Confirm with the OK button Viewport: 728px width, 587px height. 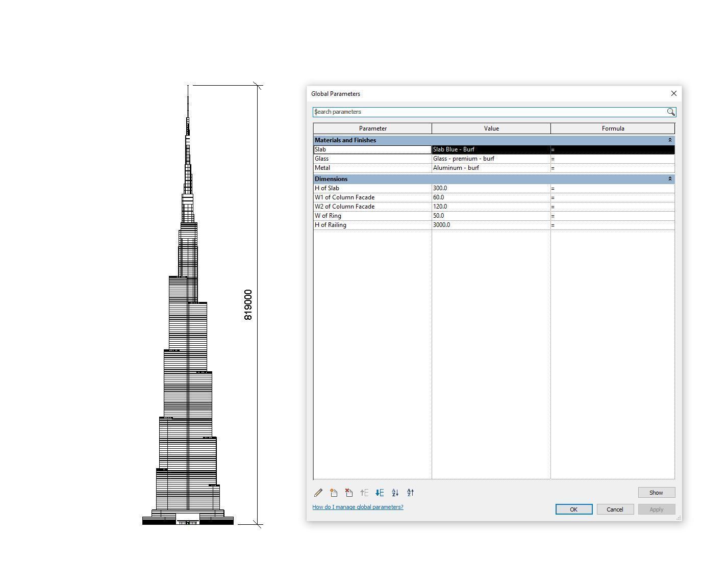coord(574,509)
